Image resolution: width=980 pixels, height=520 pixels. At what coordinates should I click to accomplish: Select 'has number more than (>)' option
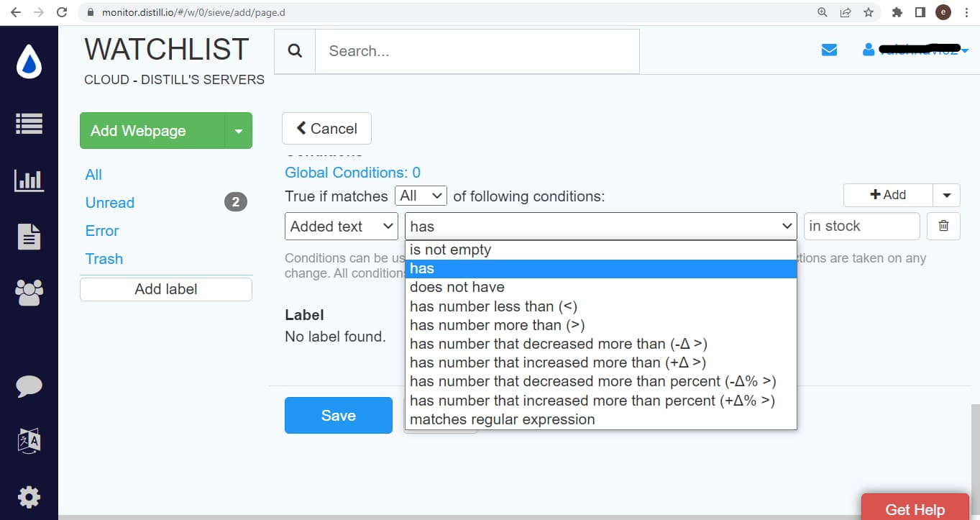(x=498, y=325)
